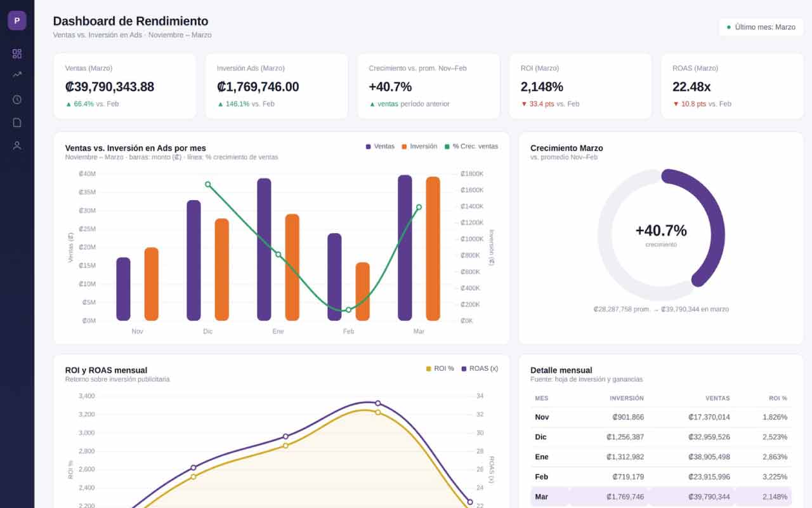Click the Ventas (Marzo) value ₡39,790,343.88
The image size is (812, 508).
tap(110, 87)
